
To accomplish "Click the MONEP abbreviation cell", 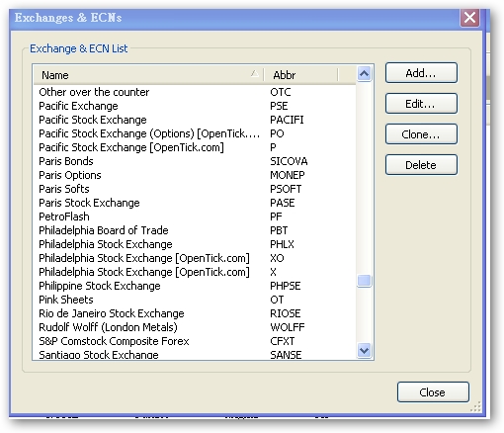I will [288, 175].
